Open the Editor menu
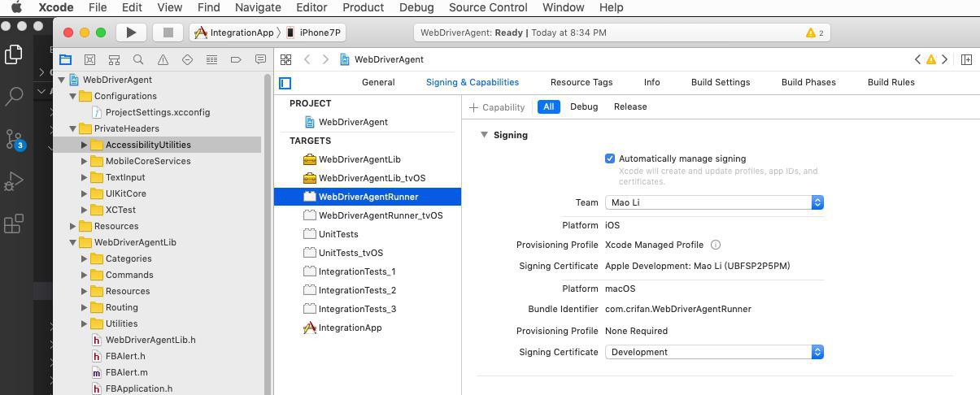Image resolution: width=980 pixels, height=395 pixels. click(311, 7)
